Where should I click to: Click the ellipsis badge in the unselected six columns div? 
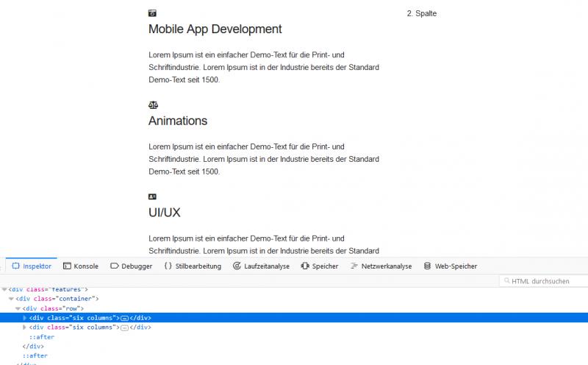(124, 327)
